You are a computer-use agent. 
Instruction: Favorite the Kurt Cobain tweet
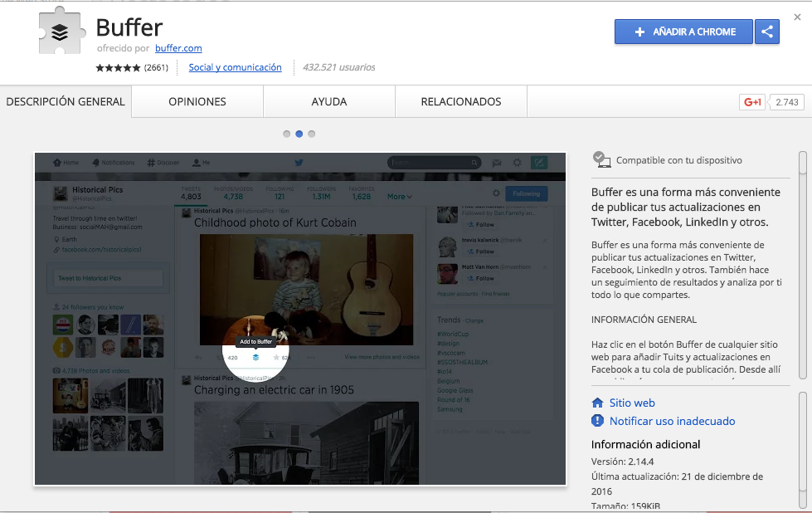(276, 358)
